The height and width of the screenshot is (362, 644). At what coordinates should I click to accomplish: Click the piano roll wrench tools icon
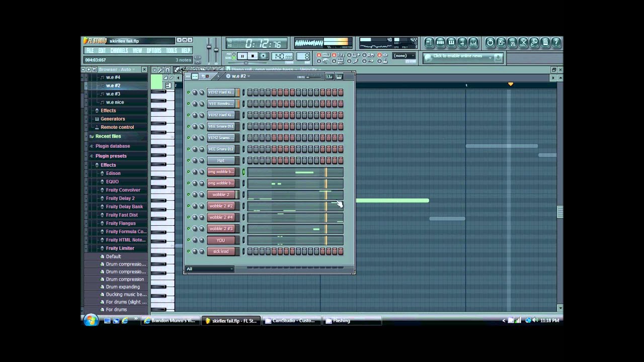(x=161, y=70)
